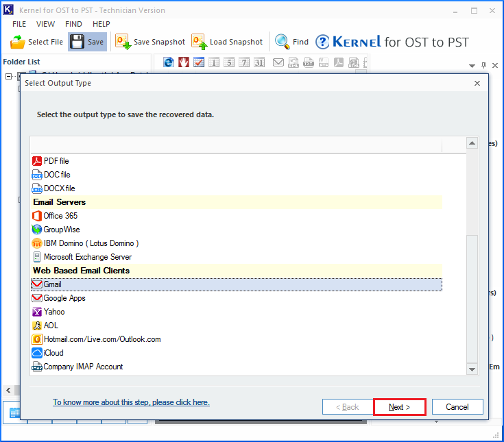Viewport: 504px width, 442px height.
Task: Select Hotmail.com/Live.com/Outlook.com option
Action: 237,339
